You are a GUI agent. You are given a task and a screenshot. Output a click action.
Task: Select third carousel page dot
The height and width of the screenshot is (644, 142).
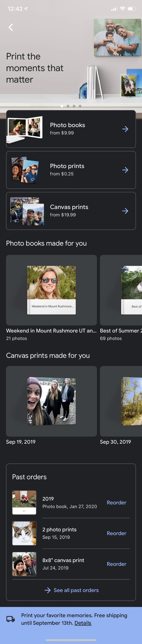74,106
